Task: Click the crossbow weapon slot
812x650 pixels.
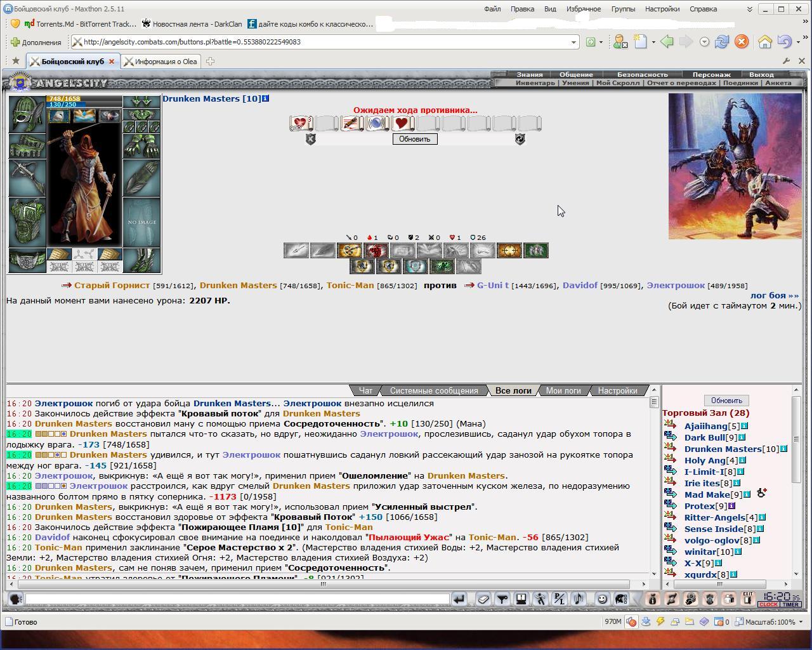Action: coord(27,178)
